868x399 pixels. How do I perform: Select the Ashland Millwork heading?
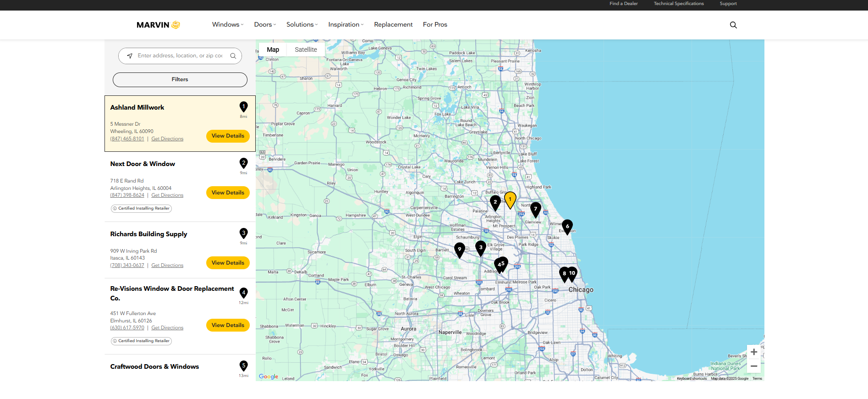[137, 107]
